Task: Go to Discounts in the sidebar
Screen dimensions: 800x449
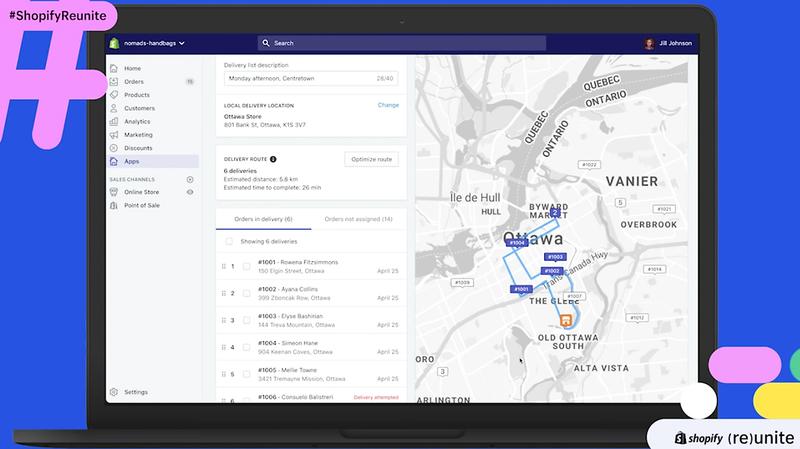Action: click(x=138, y=148)
